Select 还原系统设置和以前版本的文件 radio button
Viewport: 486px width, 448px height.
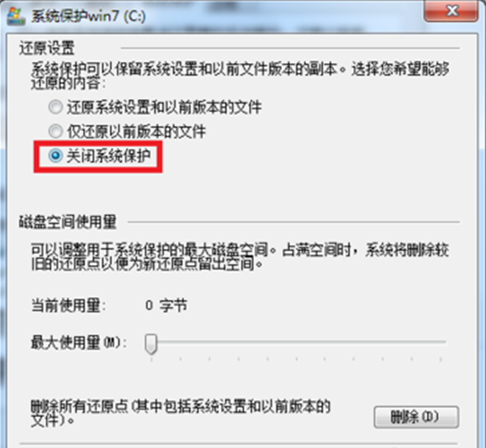pyautogui.click(x=55, y=108)
